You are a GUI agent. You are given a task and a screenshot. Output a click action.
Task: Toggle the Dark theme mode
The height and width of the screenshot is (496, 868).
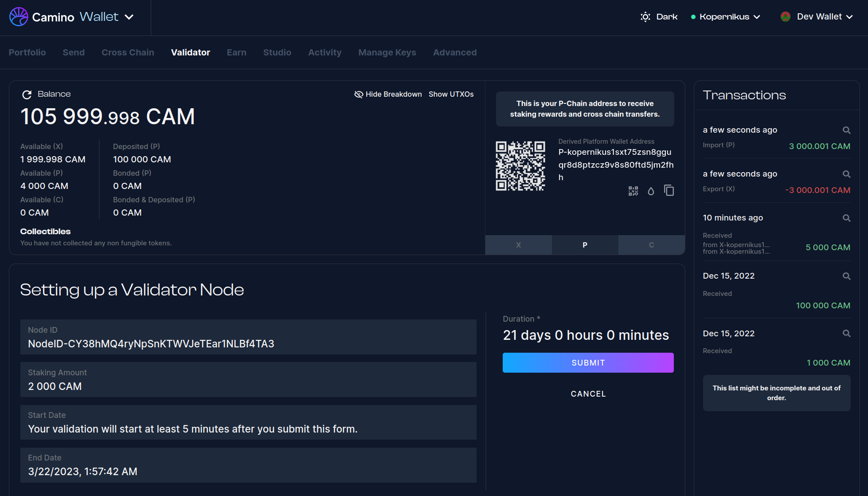(x=659, y=17)
